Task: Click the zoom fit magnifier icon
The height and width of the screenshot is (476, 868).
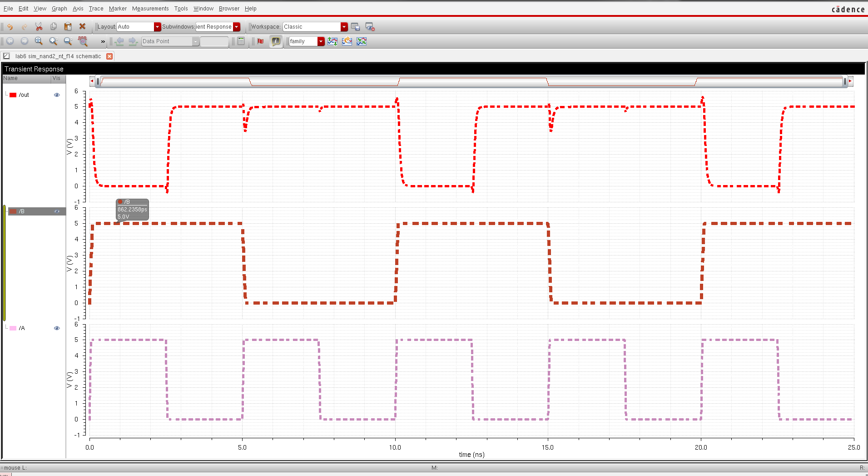Action: click(x=39, y=41)
